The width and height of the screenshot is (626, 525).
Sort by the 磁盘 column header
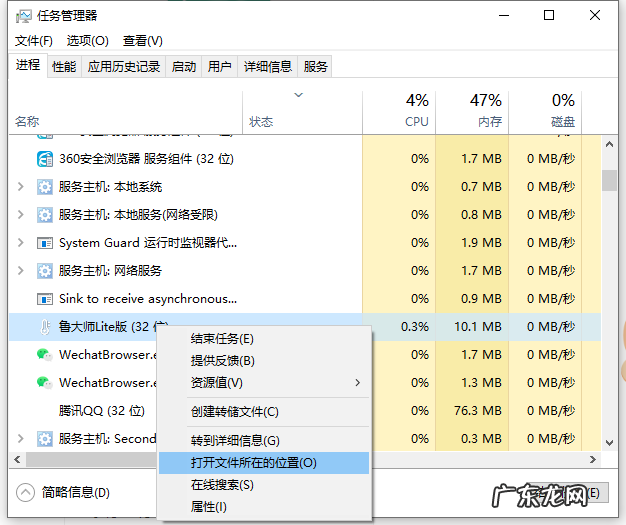point(545,113)
